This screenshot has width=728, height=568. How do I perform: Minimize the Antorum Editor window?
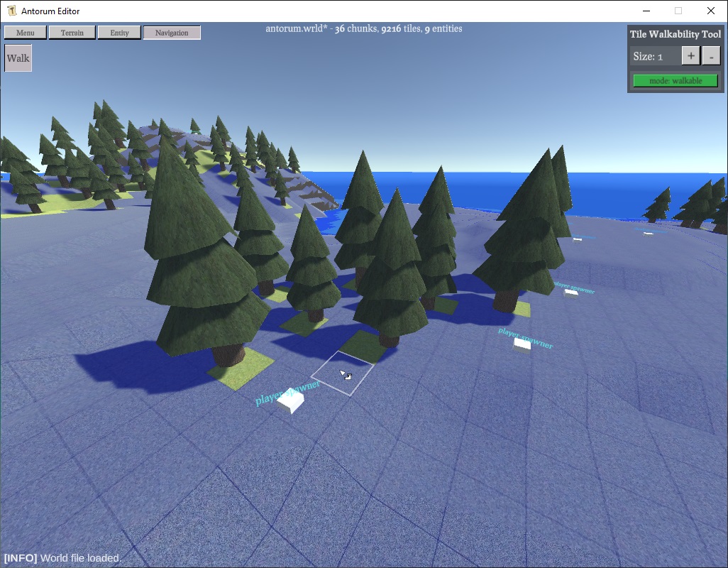click(x=646, y=11)
